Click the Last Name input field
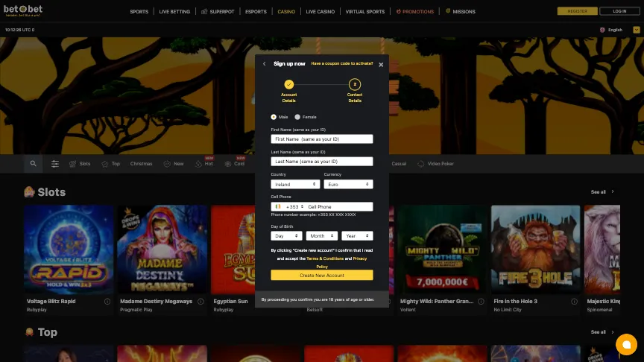 pyautogui.click(x=322, y=162)
